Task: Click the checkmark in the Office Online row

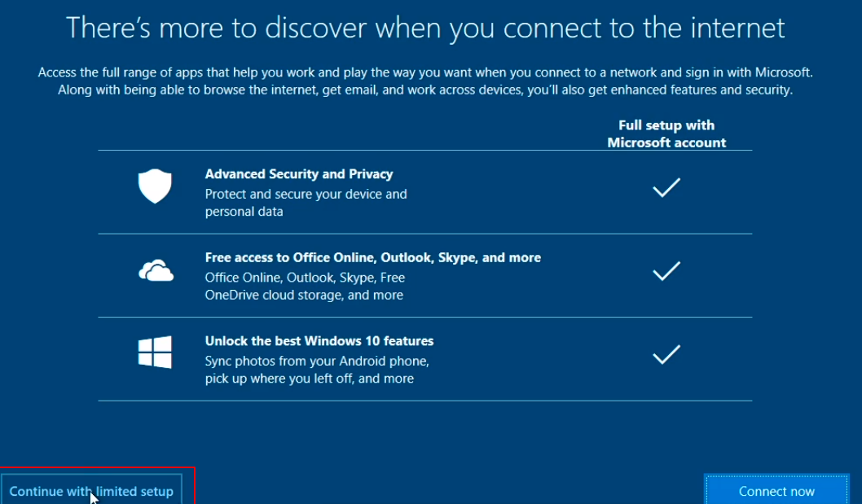Action: tap(666, 271)
